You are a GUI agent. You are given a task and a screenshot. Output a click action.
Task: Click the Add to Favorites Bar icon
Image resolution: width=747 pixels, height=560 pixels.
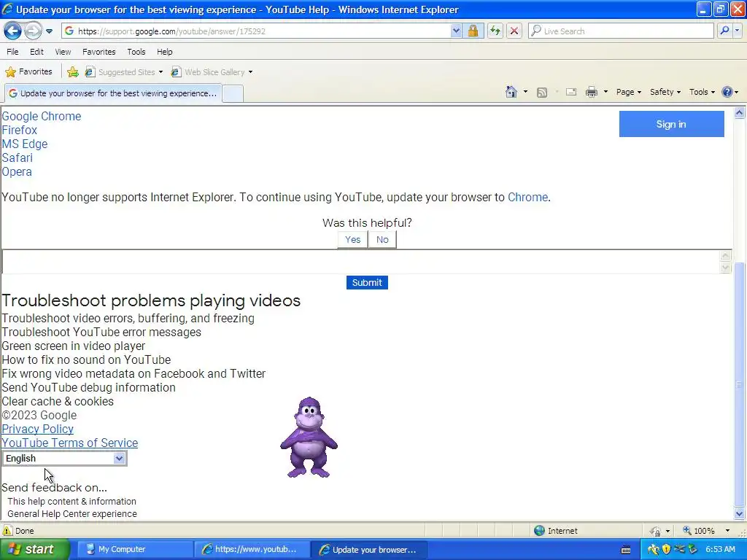73,72
